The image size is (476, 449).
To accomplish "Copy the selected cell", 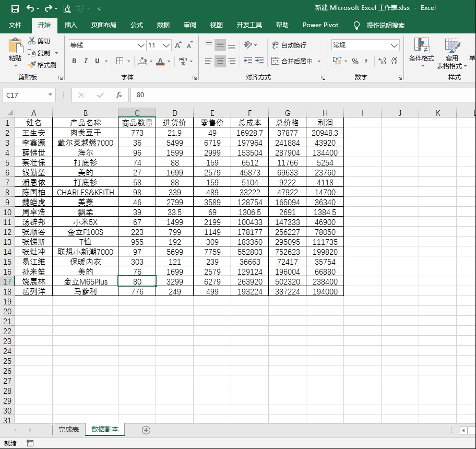I will 39,53.
